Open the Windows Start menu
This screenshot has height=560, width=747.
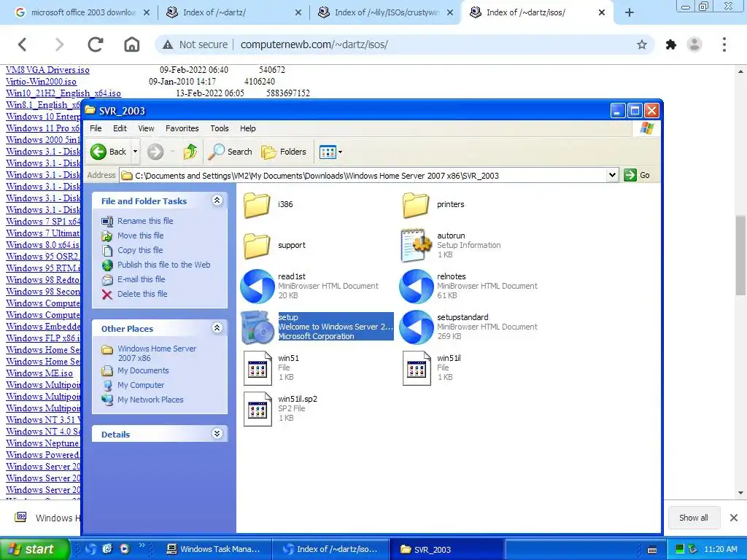click(x=35, y=549)
